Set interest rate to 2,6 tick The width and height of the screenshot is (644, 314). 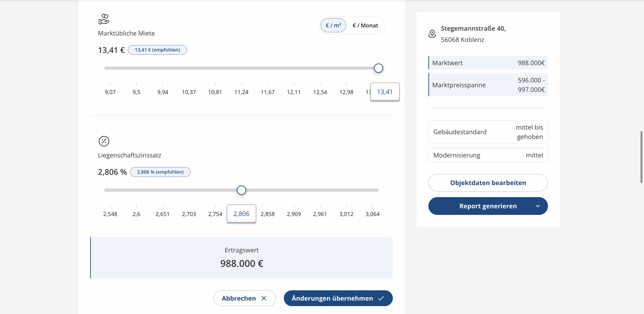click(136, 214)
